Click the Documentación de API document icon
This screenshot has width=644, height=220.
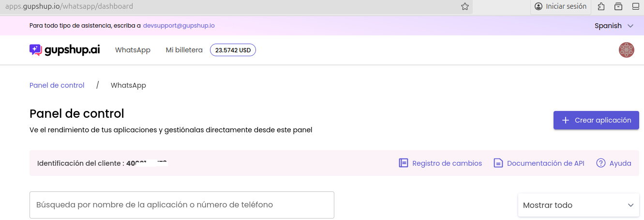coord(498,163)
